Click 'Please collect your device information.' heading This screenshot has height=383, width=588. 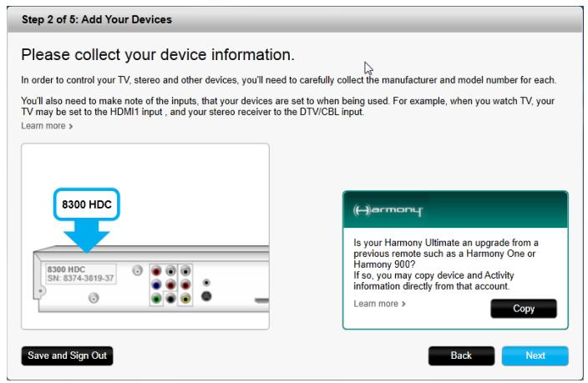click(x=158, y=55)
